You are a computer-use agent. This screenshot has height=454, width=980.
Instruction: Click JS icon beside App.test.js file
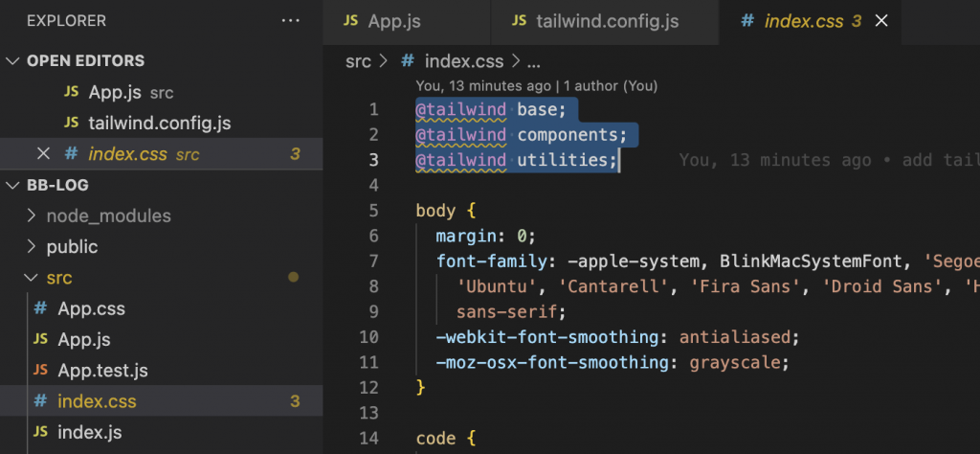(x=41, y=370)
